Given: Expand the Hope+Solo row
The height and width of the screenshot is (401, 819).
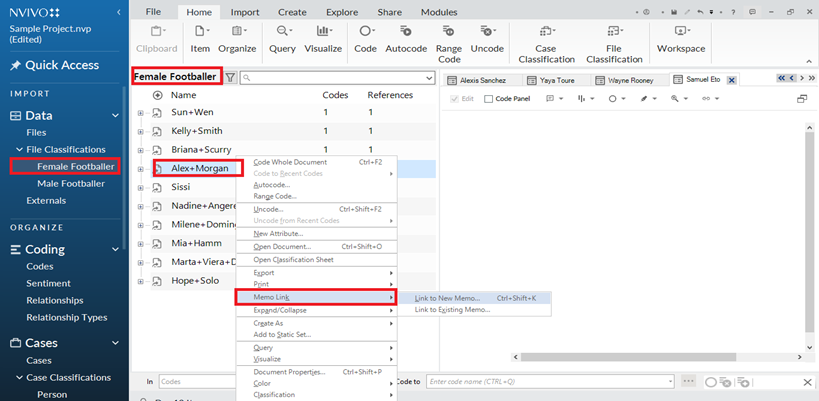Looking at the screenshot, I should pyautogui.click(x=141, y=281).
